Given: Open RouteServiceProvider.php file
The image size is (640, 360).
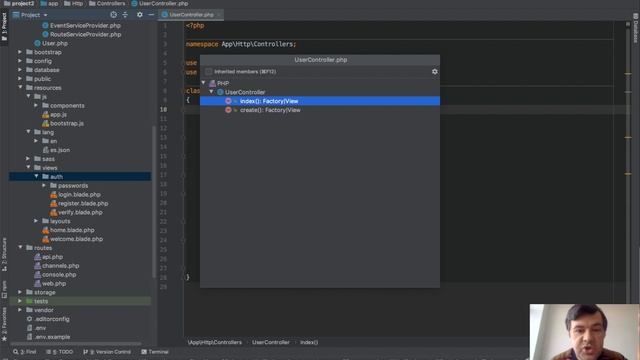Looking at the screenshot, I should tap(85, 34).
